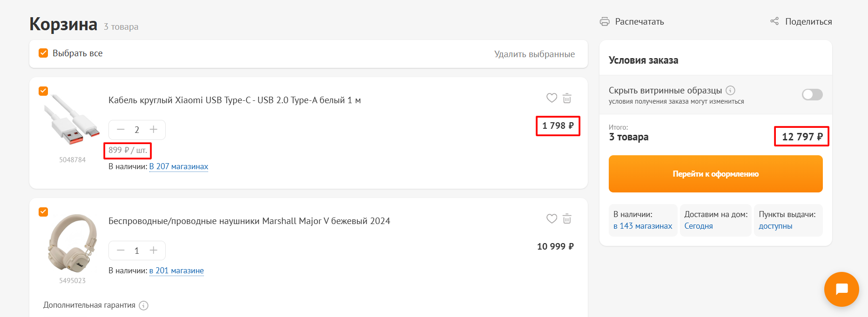Click the printer icon next to Распечатать
Screen dimensions: 868x317
[x=605, y=21]
